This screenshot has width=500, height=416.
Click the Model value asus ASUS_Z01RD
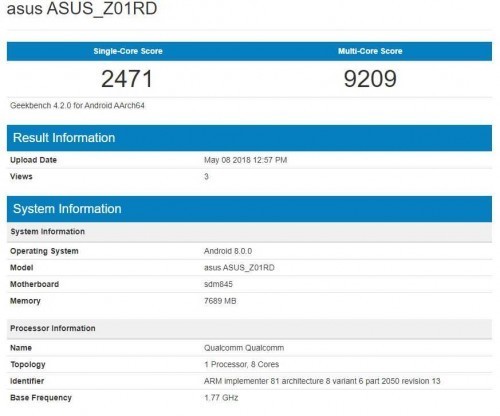pos(239,268)
